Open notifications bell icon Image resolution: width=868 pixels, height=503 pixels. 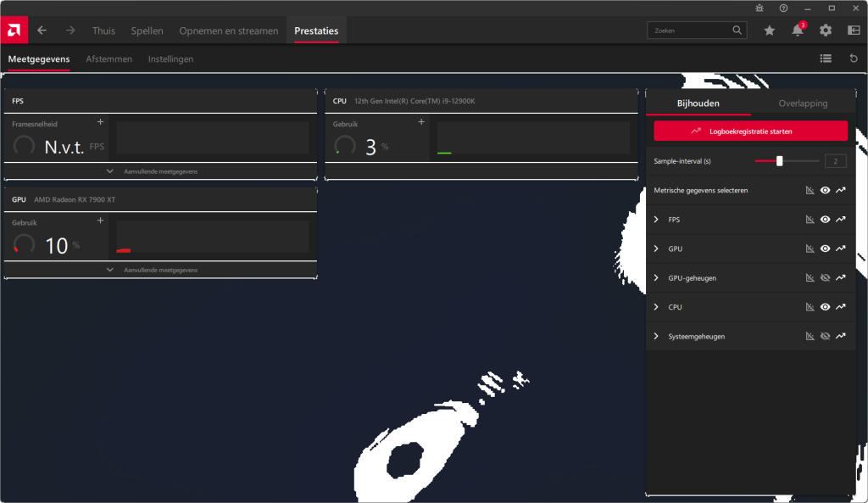[798, 31]
